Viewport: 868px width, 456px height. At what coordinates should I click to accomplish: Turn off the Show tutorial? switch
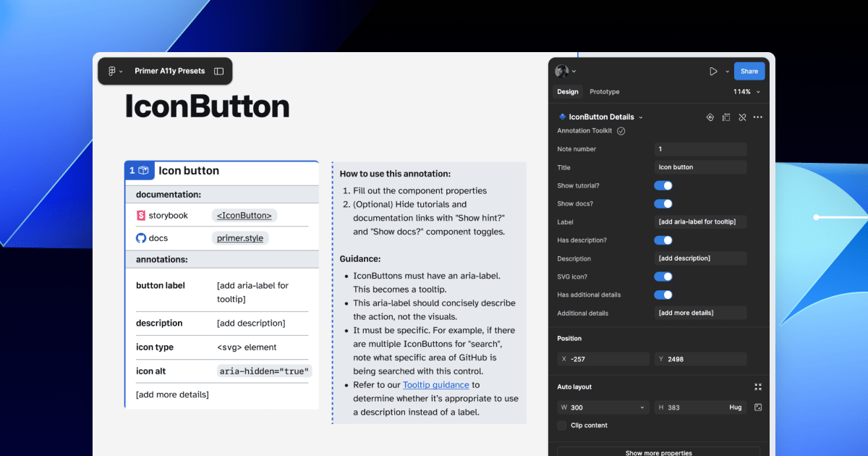(663, 185)
